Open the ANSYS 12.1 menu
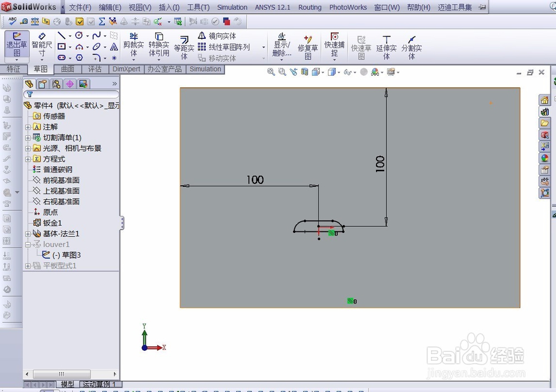 tap(272, 7)
